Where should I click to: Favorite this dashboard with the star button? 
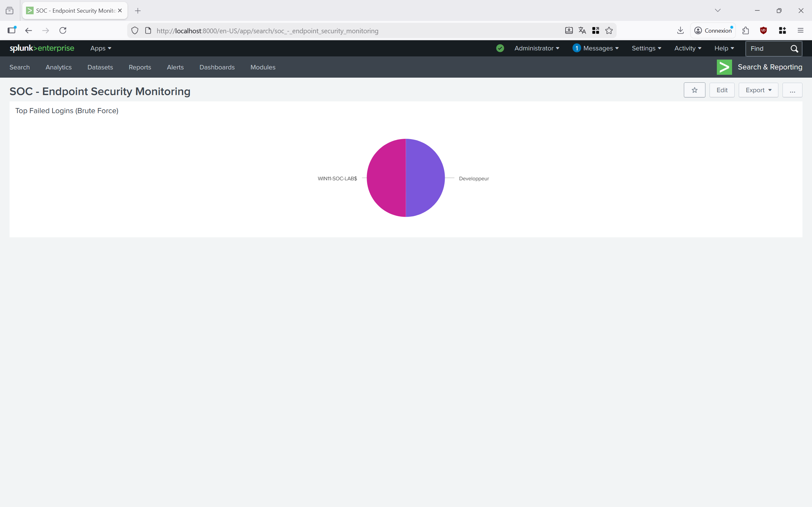(694, 90)
